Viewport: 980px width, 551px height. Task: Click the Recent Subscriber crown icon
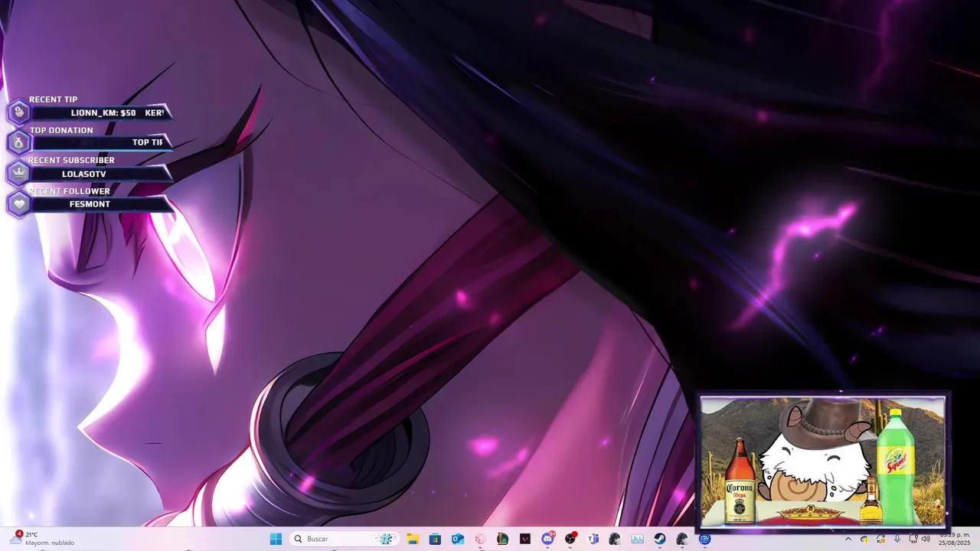pos(18,173)
